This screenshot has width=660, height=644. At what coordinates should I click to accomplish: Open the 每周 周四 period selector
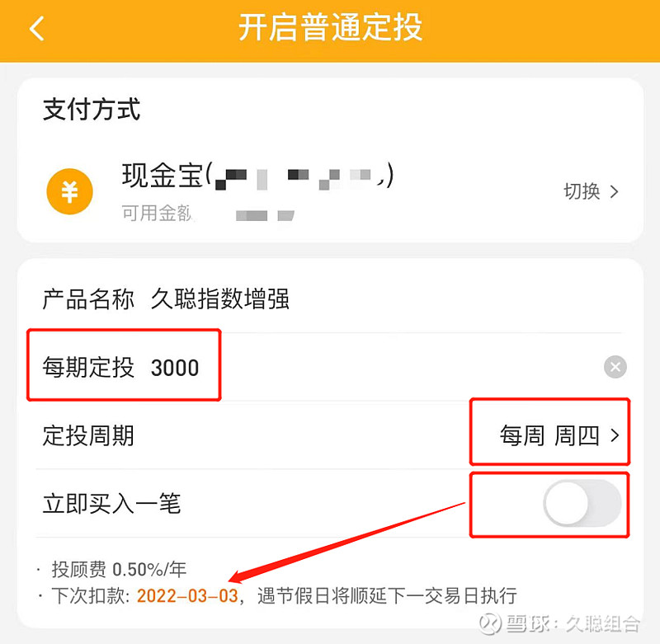pos(559,435)
